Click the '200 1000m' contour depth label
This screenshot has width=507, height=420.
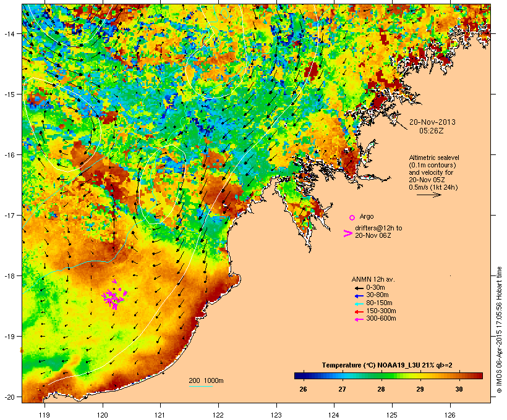click(206, 380)
